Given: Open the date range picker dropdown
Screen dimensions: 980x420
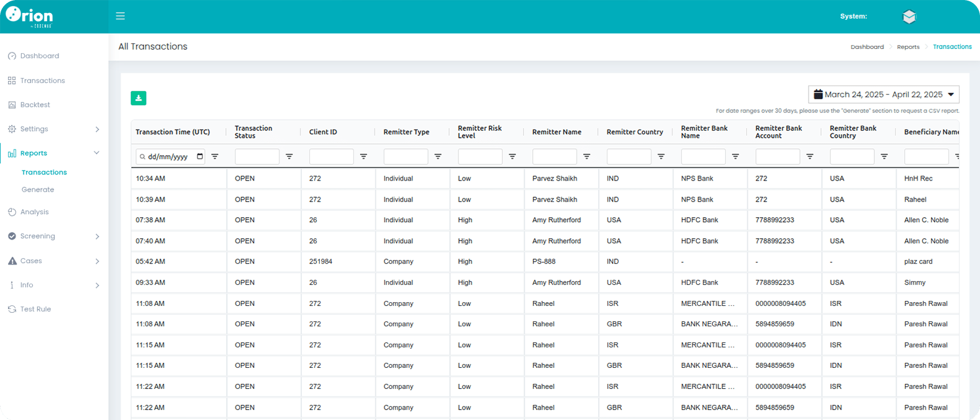Looking at the screenshot, I should coord(883,94).
